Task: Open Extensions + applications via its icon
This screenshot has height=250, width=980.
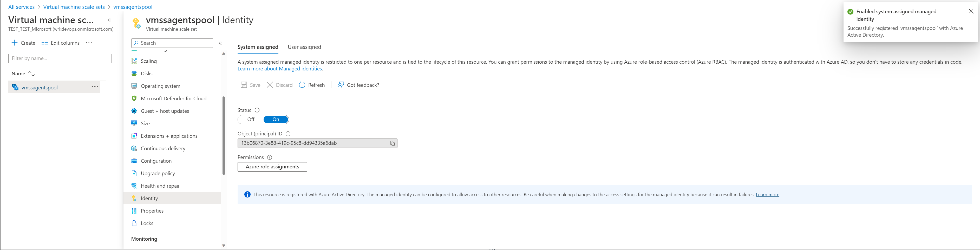Action: point(134,136)
